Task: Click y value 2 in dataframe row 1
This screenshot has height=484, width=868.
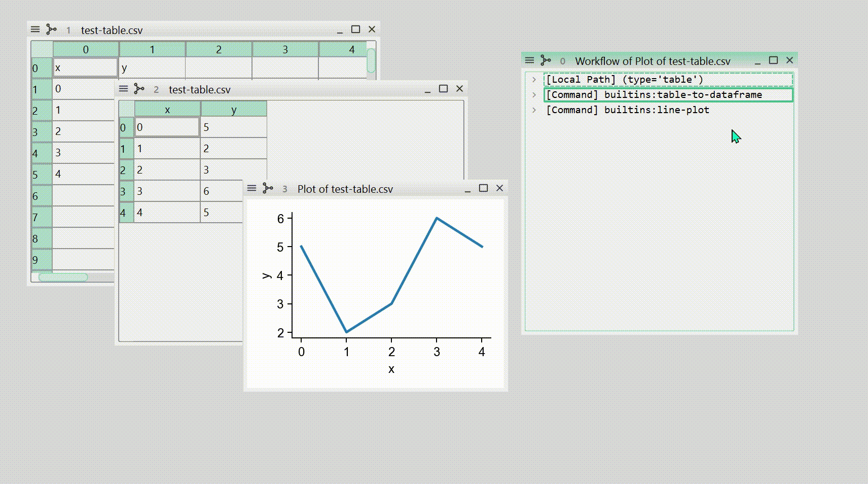Action: (234, 148)
